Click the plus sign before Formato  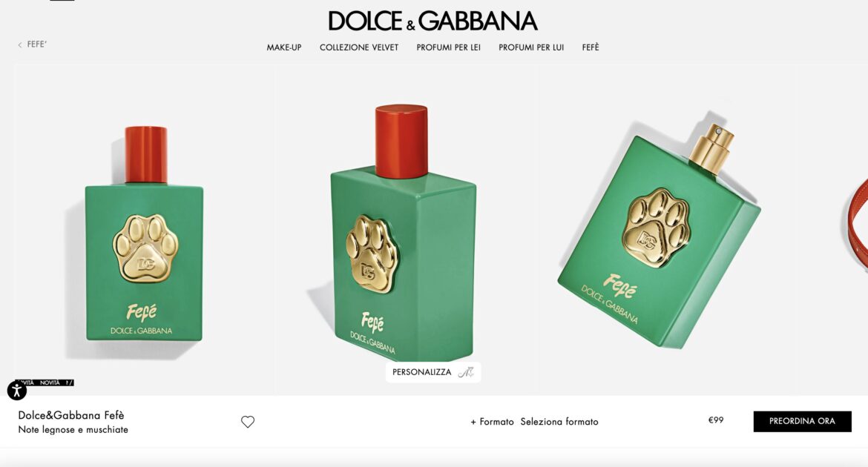(473, 423)
